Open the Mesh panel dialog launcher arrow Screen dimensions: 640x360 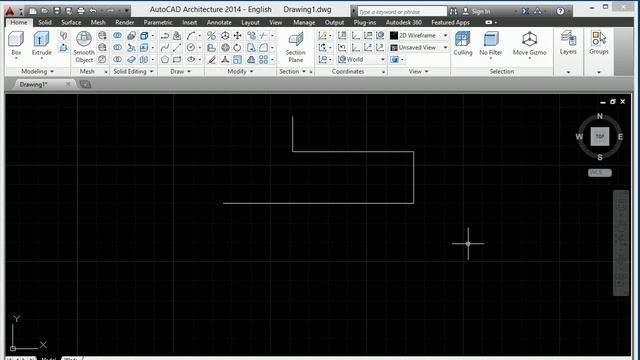[106, 72]
